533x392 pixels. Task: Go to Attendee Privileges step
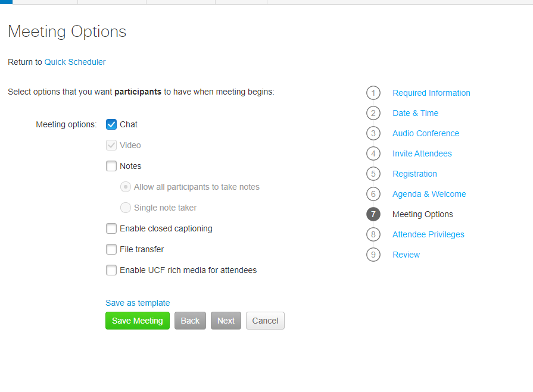pos(428,234)
